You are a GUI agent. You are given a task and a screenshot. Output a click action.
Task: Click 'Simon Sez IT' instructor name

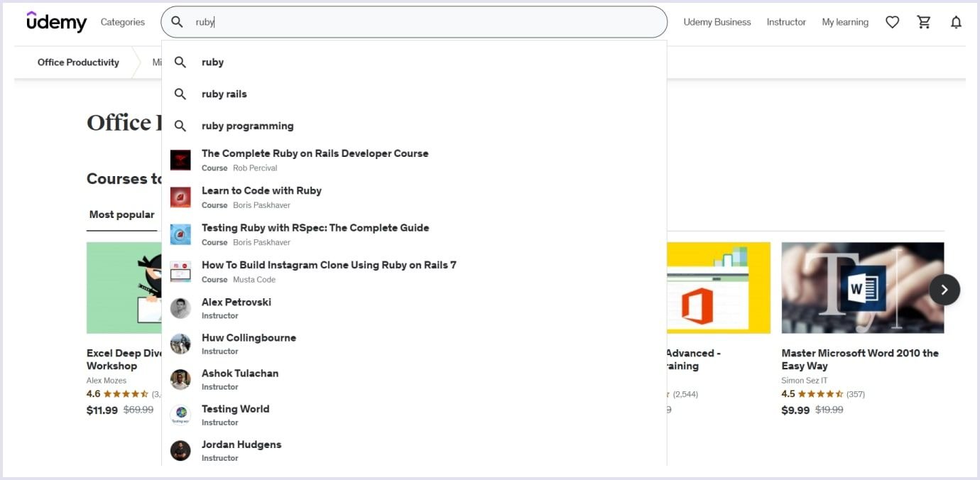click(x=805, y=381)
